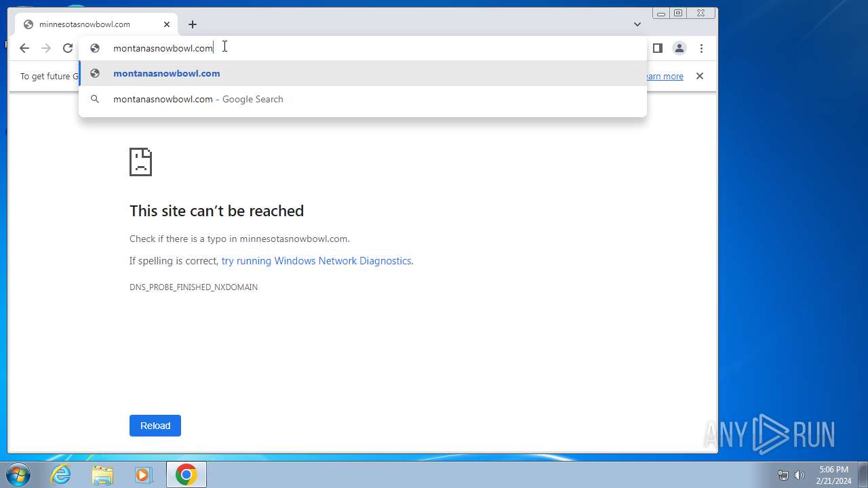Launch Internet Explorer from the taskbar

click(x=61, y=475)
